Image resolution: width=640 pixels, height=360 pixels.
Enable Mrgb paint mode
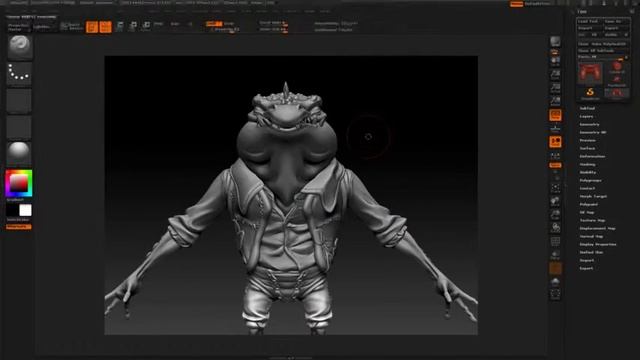pos(158,24)
